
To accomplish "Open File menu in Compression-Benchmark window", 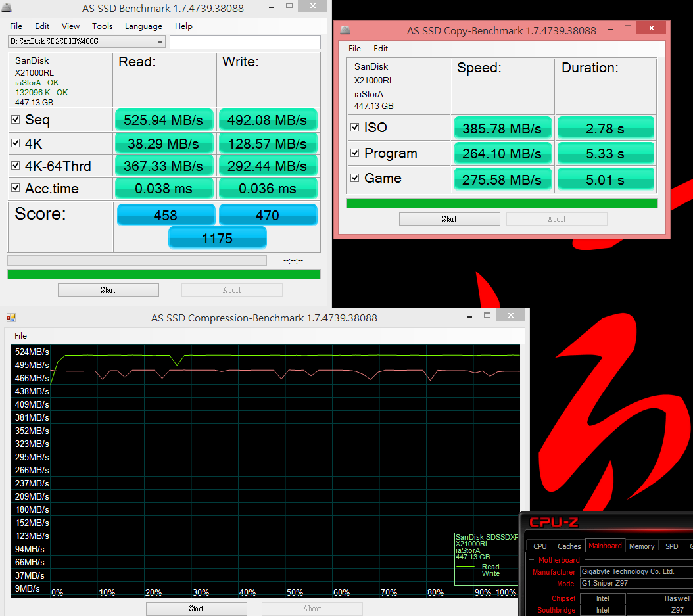I will 20,336.
